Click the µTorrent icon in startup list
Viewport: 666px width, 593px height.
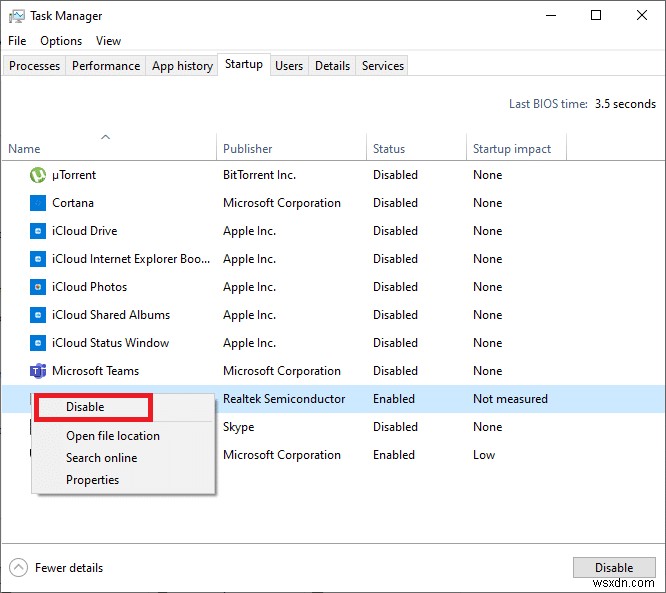pos(38,175)
